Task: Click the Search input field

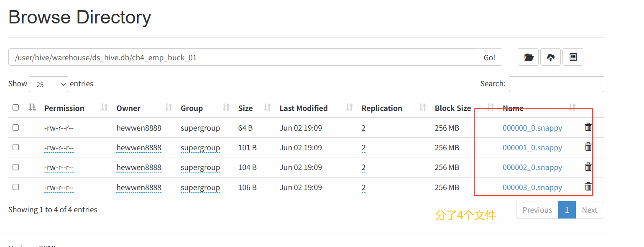Action: point(556,84)
